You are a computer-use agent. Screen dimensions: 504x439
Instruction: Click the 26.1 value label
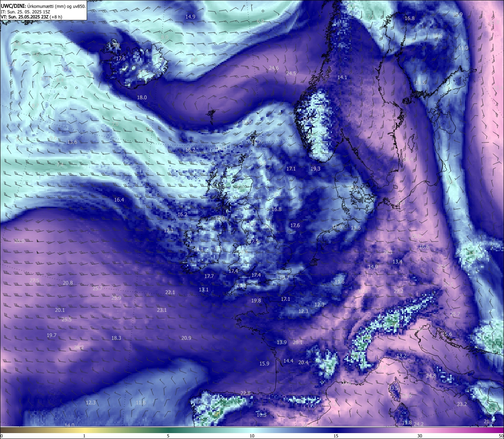pyautogui.click(x=298, y=343)
